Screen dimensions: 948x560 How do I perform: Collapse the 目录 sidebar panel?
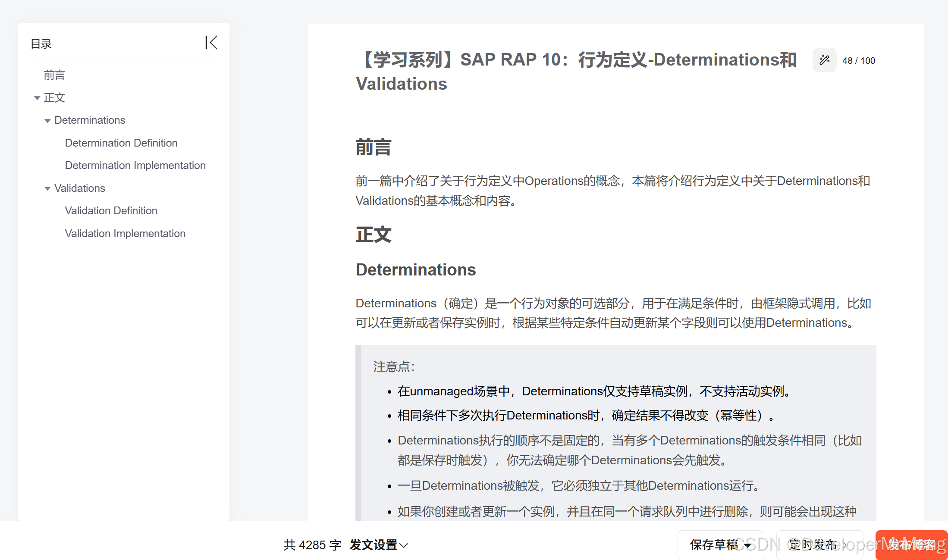211,43
